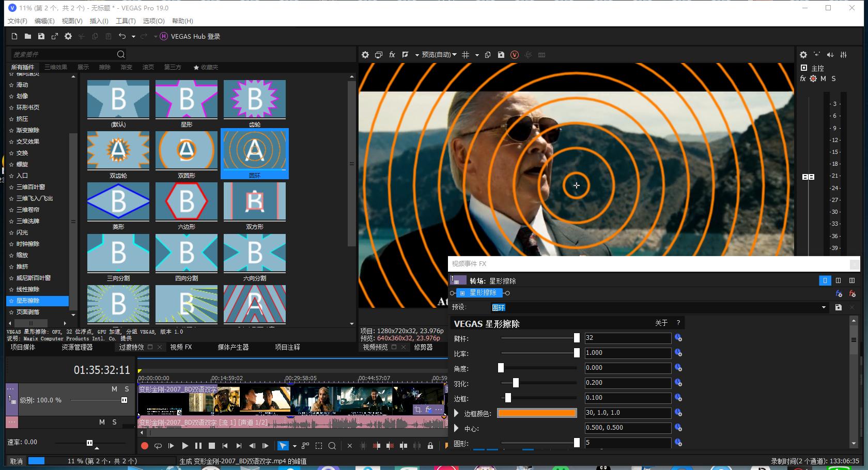Click the record button in the transport bar

(145, 446)
